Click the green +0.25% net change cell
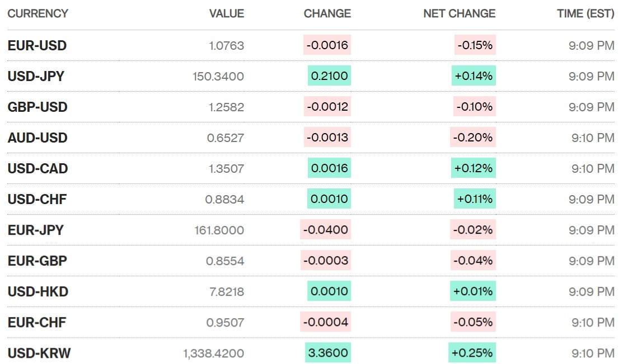 [472, 353]
